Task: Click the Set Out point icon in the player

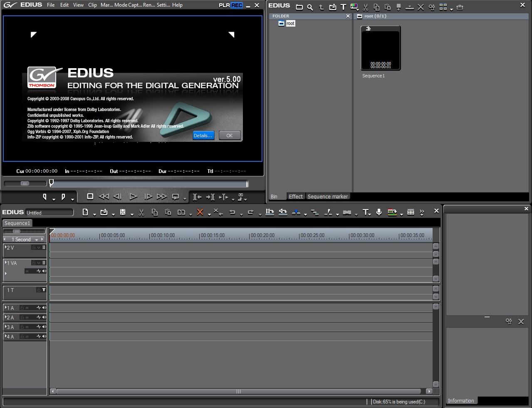Action: click(x=63, y=197)
